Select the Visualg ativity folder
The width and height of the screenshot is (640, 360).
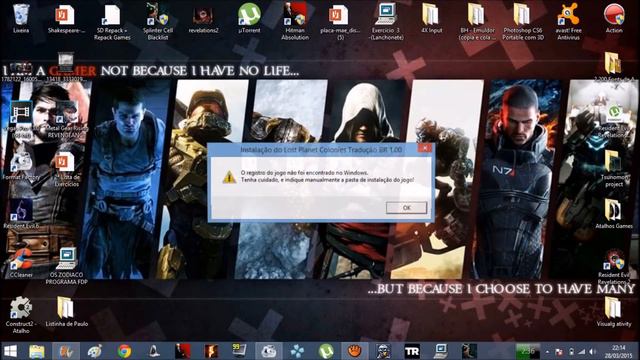[x=613, y=312]
